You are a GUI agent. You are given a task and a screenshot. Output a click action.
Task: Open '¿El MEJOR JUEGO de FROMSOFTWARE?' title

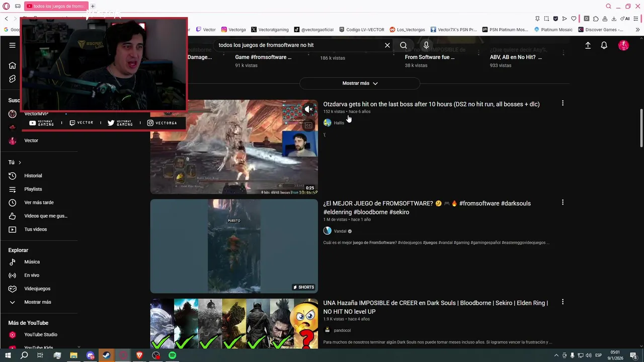point(427,208)
